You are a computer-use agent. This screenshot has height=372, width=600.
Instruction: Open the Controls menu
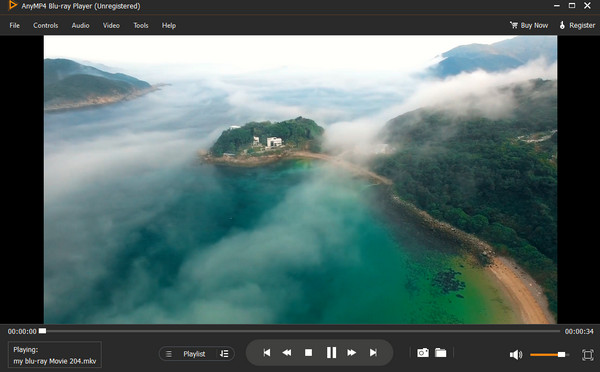coord(46,26)
